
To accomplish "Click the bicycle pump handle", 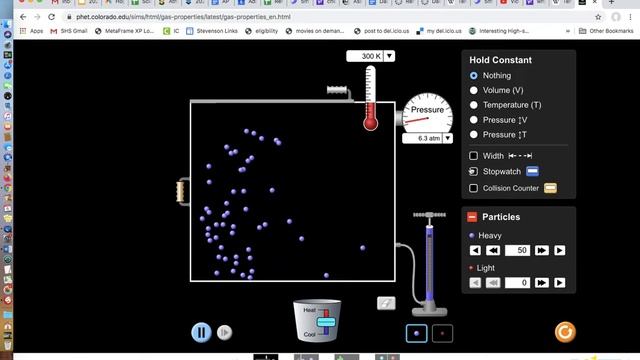I will pos(429,215).
